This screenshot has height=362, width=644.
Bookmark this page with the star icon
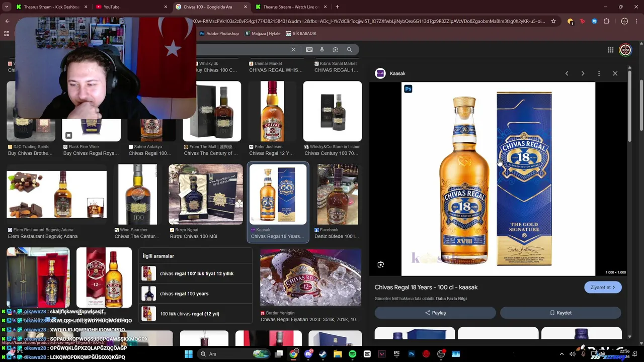tap(553, 21)
